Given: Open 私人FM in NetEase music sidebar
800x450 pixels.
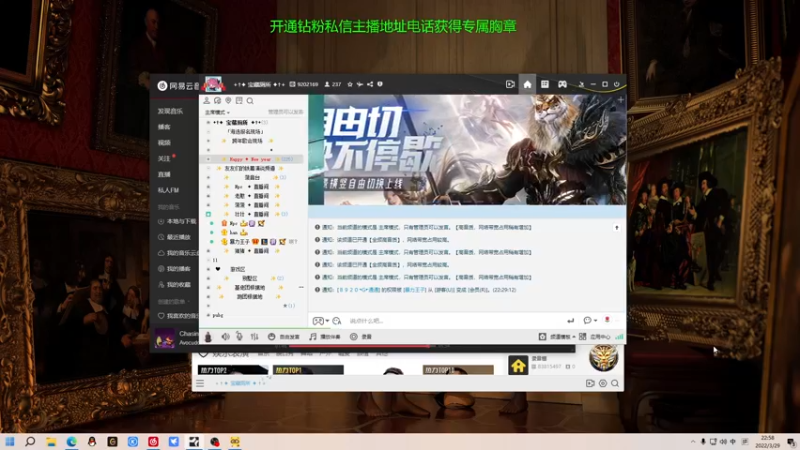Looking at the screenshot, I should 168,190.
